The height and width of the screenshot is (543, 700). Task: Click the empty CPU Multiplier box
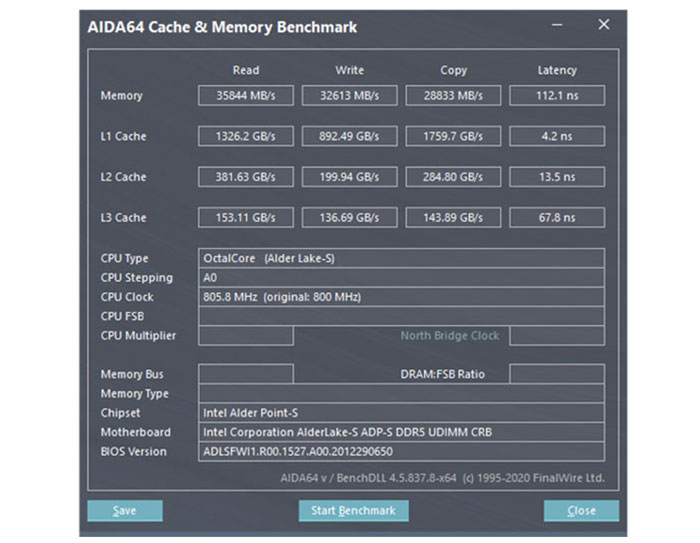(246, 336)
